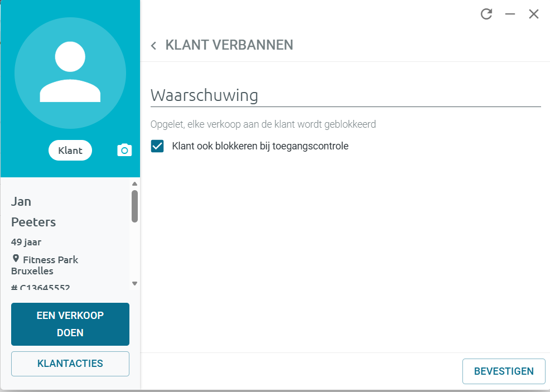Minimize the window with the dash icon

510,14
